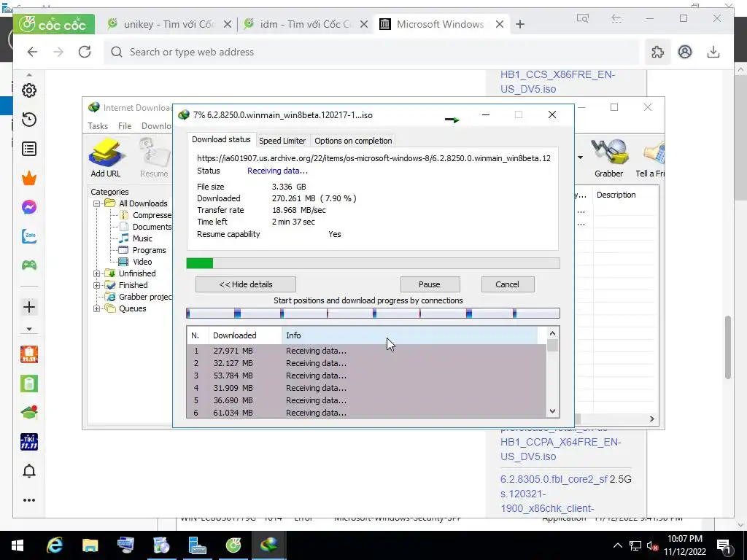Select the Video category
The width and height of the screenshot is (747, 560).
tap(136, 262)
